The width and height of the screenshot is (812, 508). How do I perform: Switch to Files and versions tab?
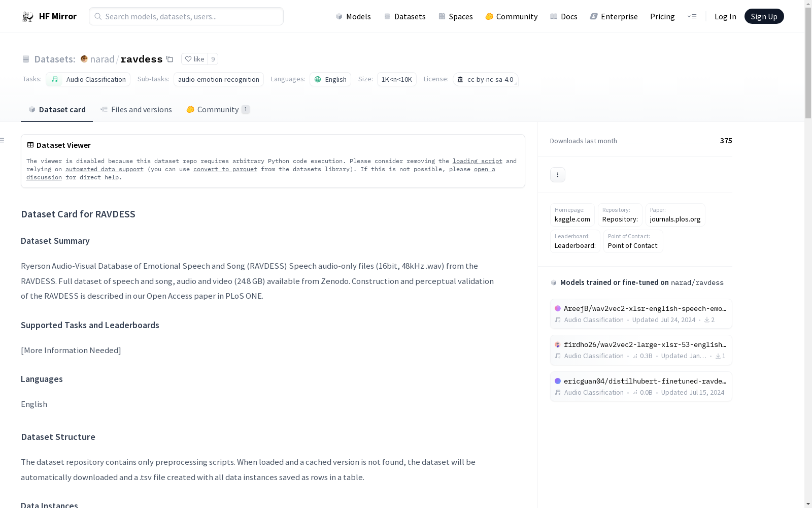point(136,110)
